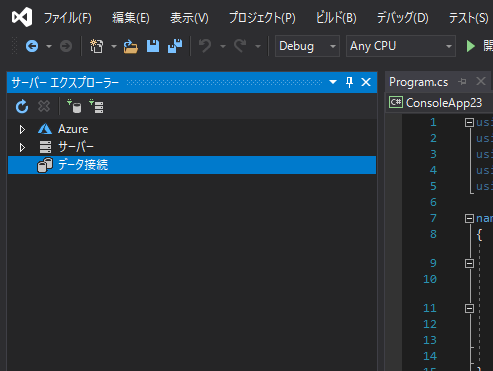Open the ファイル(F) menu

click(68, 18)
